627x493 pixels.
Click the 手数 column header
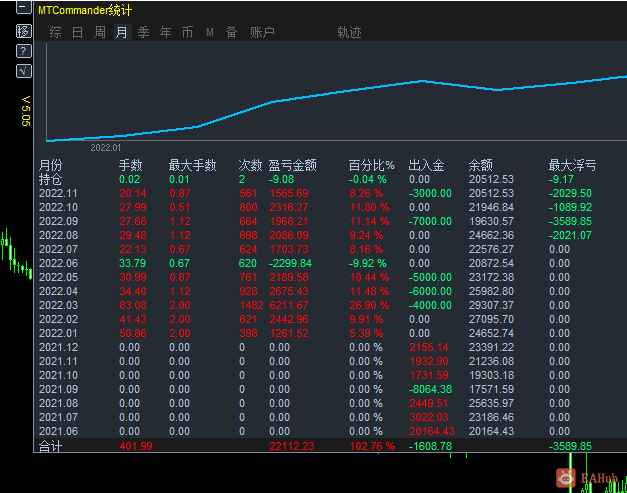(x=130, y=165)
